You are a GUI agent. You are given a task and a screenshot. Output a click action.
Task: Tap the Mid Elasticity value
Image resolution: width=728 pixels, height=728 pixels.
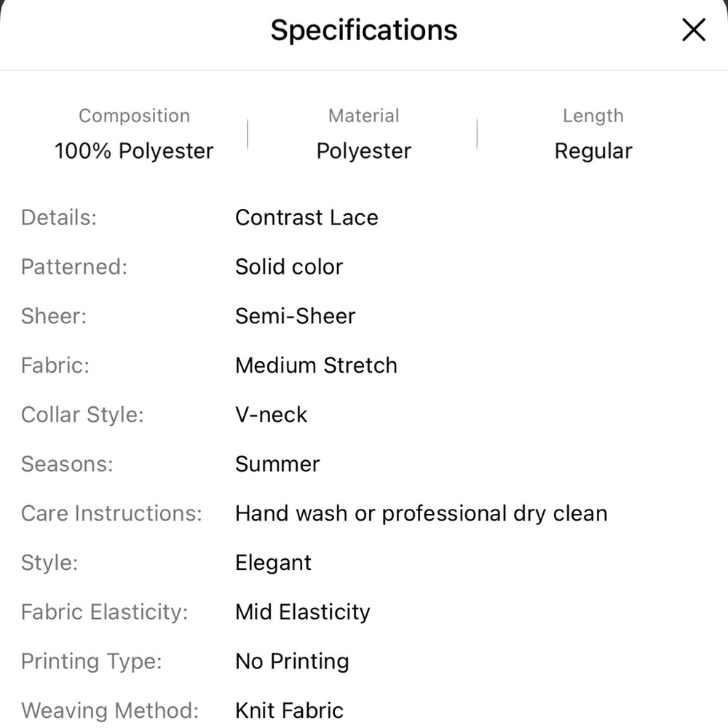303,612
